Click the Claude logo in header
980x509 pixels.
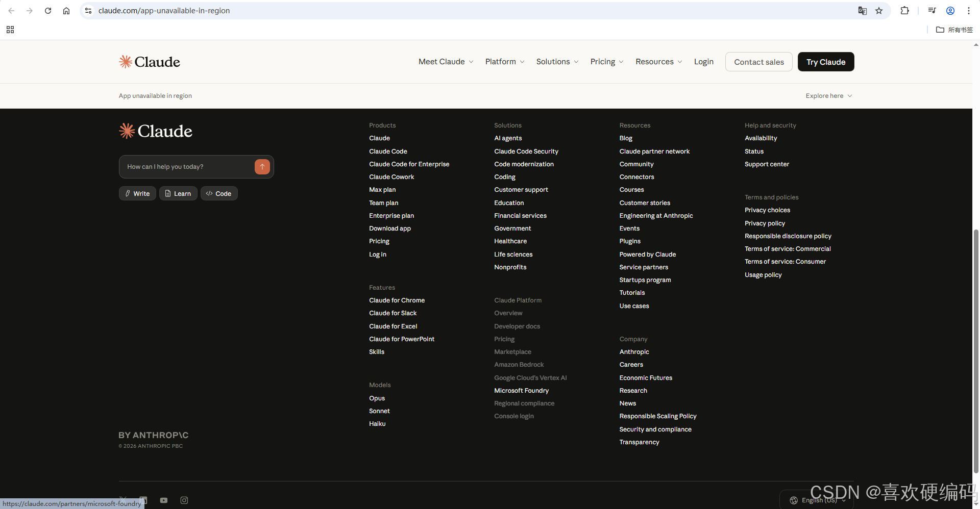tap(150, 62)
